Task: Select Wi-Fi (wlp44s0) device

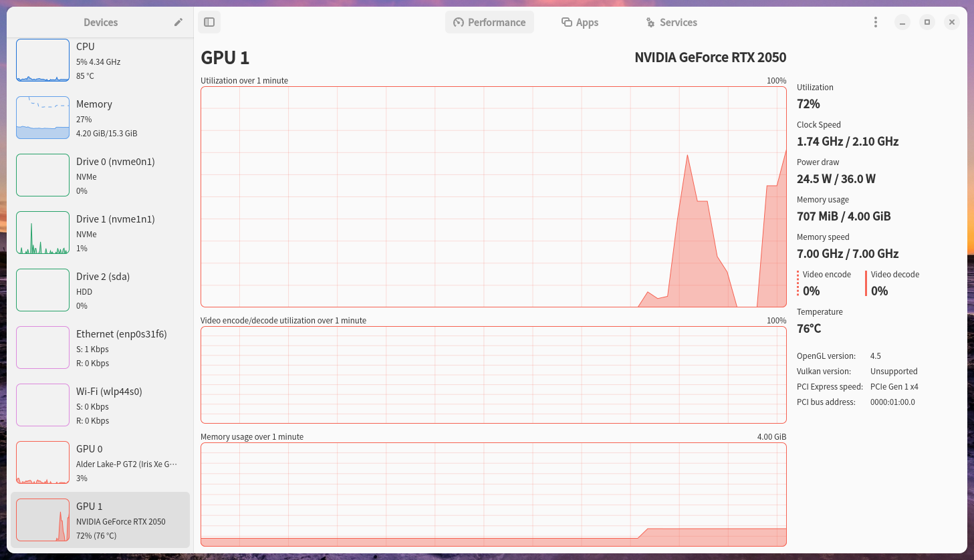Action: [100, 405]
